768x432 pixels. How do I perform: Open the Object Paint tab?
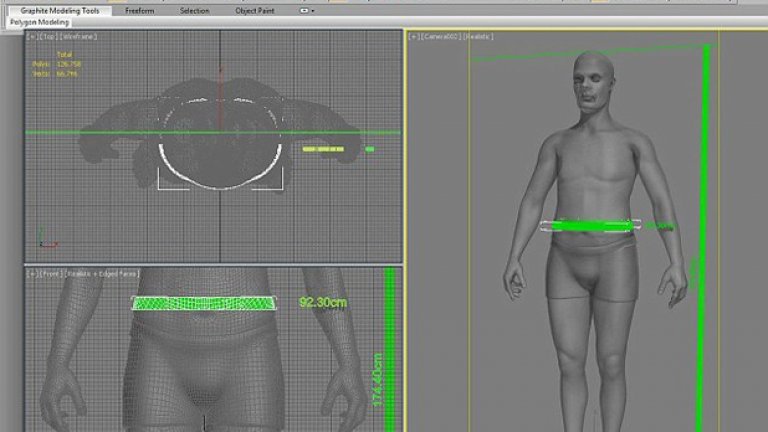pyautogui.click(x=254, y=10)
